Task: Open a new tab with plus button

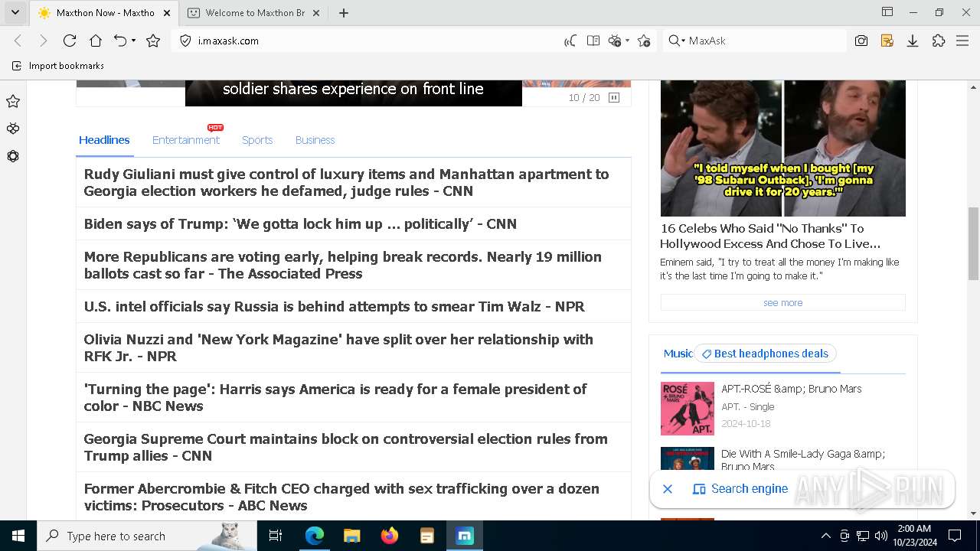Action: [344, 12]
